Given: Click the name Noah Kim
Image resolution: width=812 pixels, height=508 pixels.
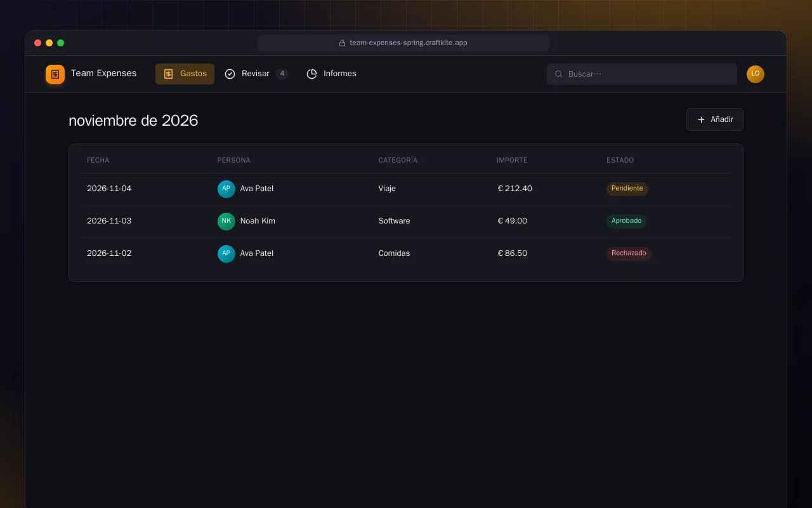Looking at the screenshot, I should (258, 221).
